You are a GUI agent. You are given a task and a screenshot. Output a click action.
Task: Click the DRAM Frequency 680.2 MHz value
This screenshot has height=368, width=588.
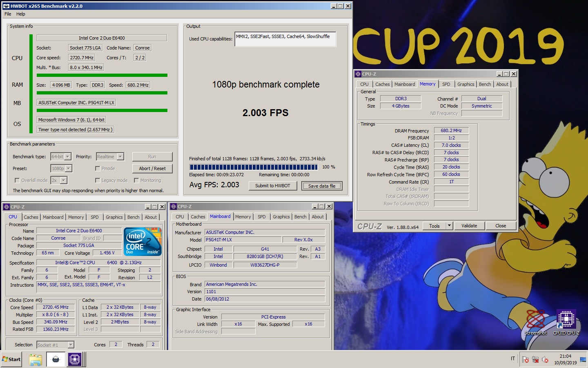tap(451, 130)
